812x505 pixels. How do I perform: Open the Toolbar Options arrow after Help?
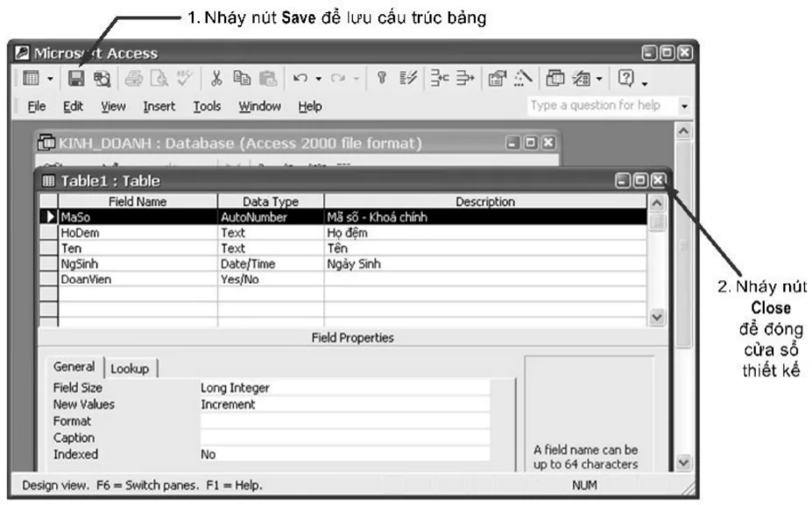pos(645,83)
